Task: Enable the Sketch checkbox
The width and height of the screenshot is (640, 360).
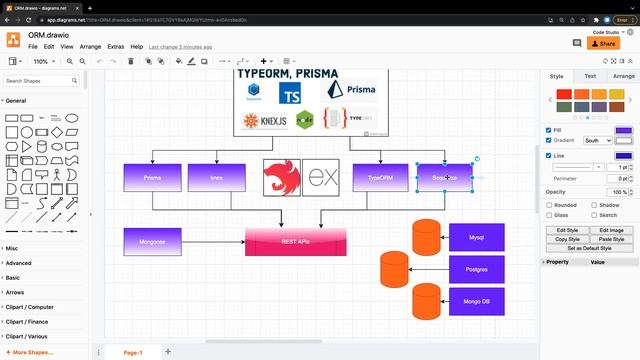Action: pyautogui.click(x=594, y=215)
